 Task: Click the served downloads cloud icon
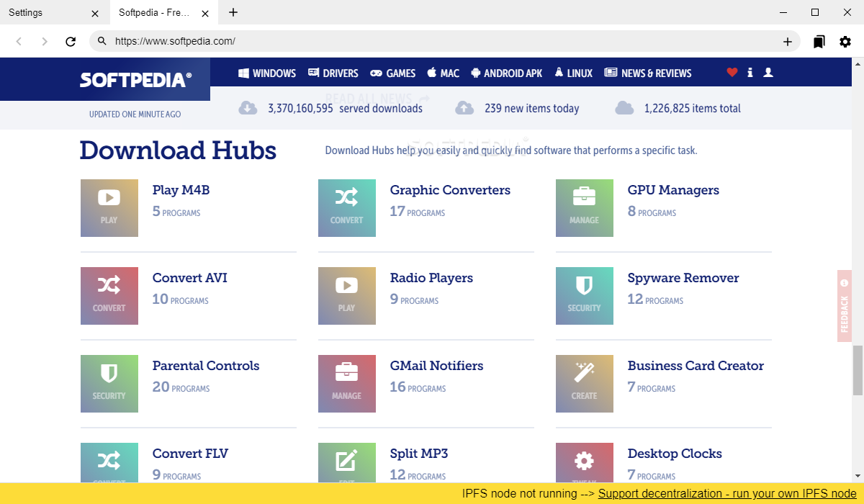(x=248, y=108)
